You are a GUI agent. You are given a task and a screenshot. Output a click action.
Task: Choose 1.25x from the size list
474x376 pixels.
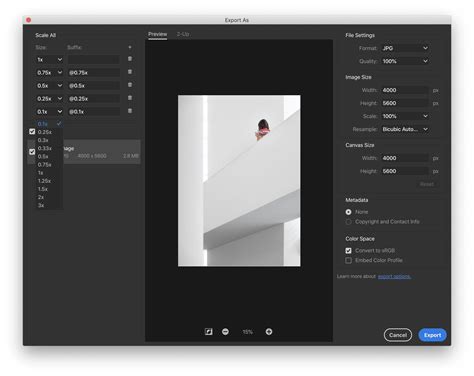(49, 181)
